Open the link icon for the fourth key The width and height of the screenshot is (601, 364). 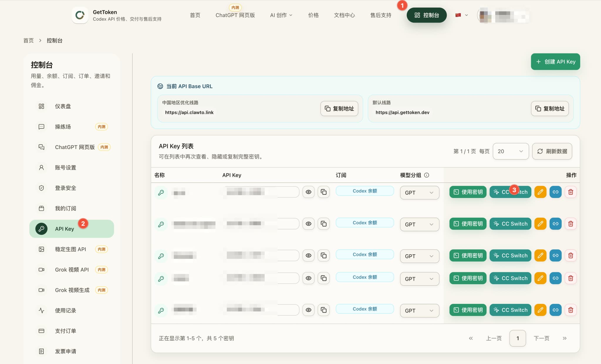pos(556,278)
